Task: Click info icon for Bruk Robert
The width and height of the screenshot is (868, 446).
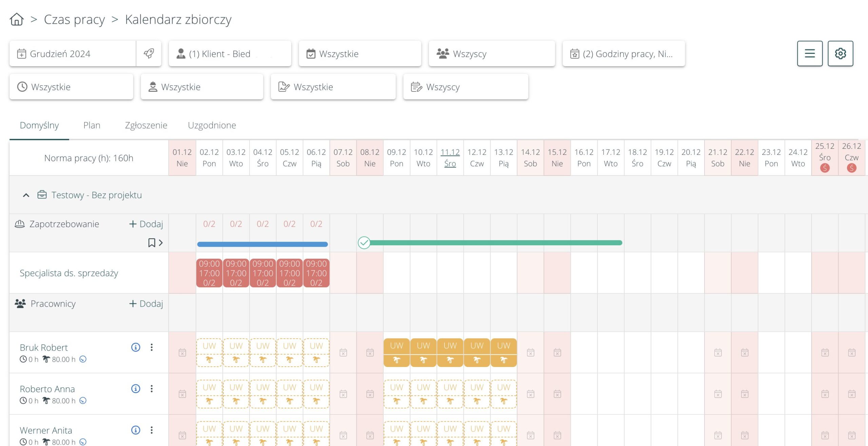Action: click(x=136, y=347)
